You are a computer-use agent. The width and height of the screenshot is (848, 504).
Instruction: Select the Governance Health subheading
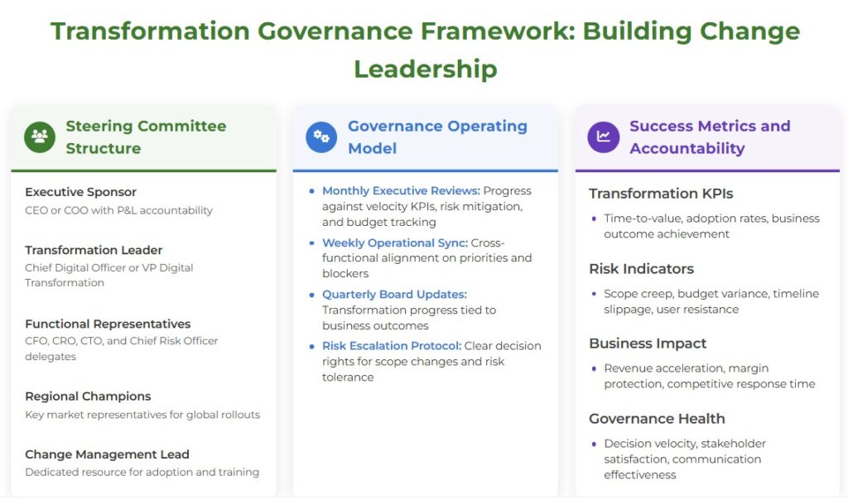pos(657,419)
